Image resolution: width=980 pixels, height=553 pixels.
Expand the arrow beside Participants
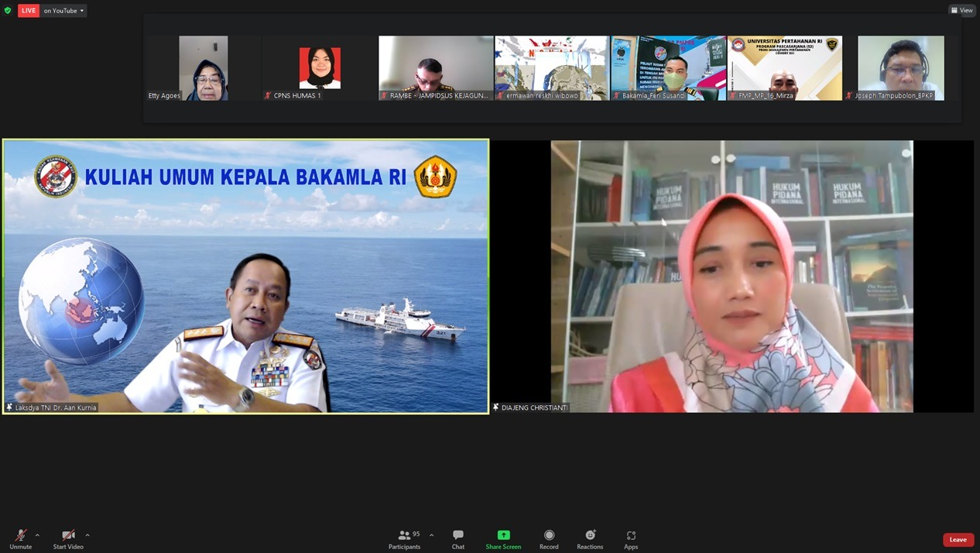(x=431, y=535)
